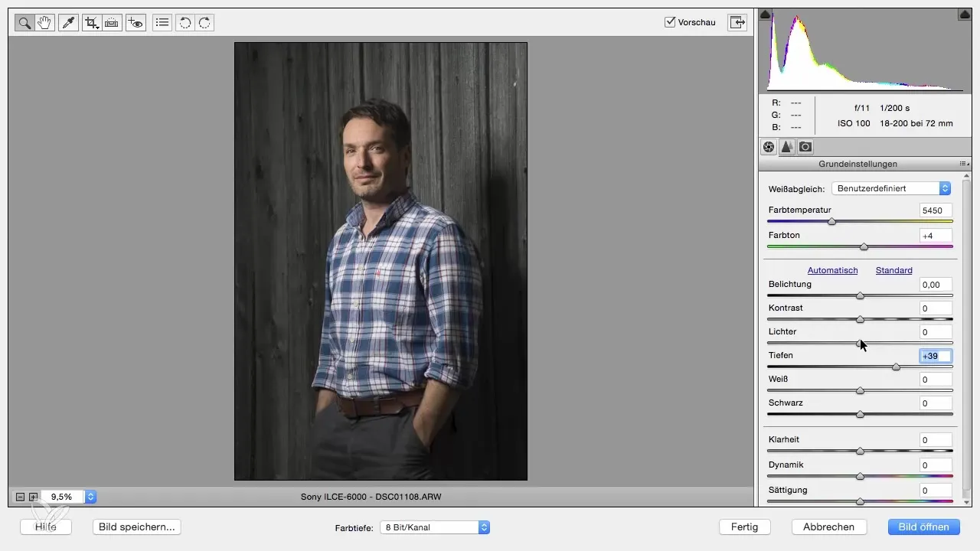Click the Tiefen slider handle
This screenshot has height=551, width=980.
(896, 367)
